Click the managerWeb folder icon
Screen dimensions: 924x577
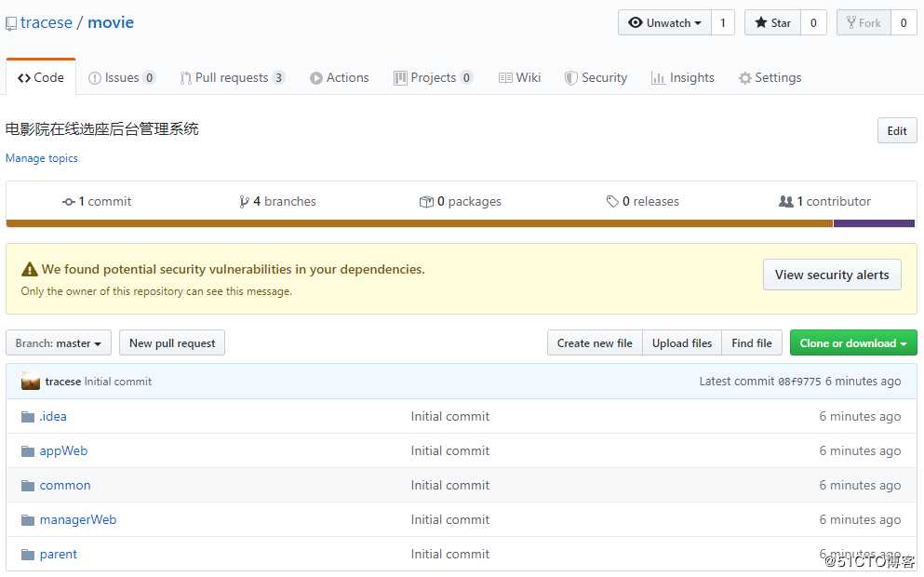28,520
